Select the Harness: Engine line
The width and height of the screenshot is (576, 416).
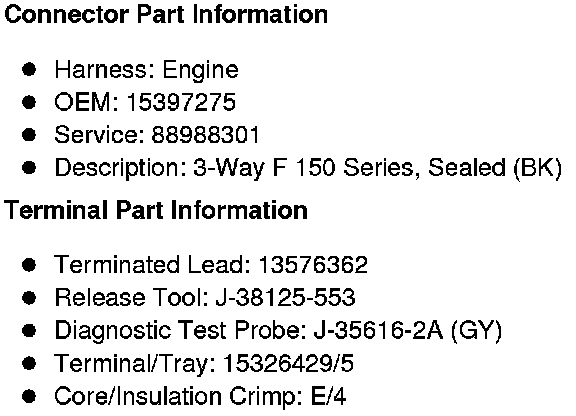point(146,70)
